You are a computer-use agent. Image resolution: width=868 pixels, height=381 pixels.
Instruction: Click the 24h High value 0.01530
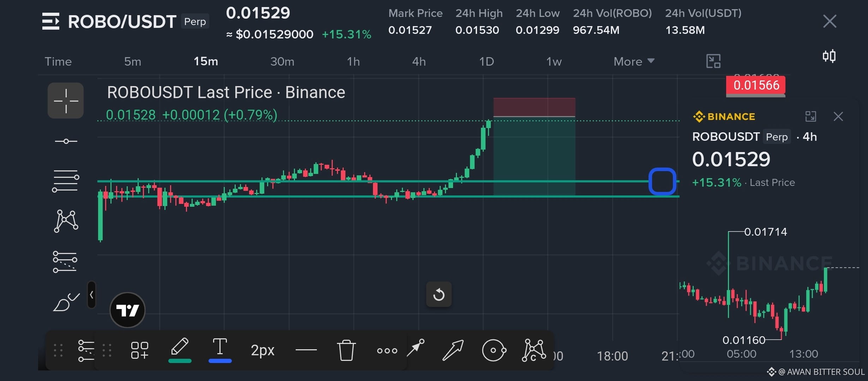(x=477, y=30)
